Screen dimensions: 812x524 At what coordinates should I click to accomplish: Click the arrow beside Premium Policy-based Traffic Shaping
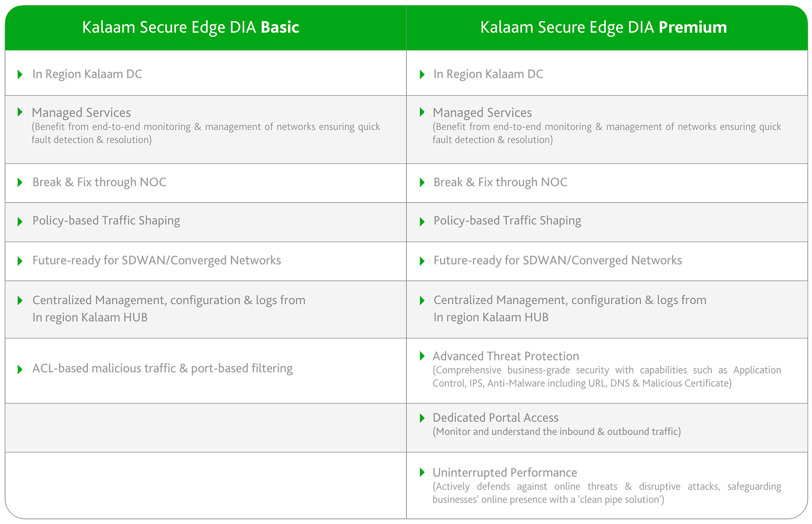click(x=422, y=222)
